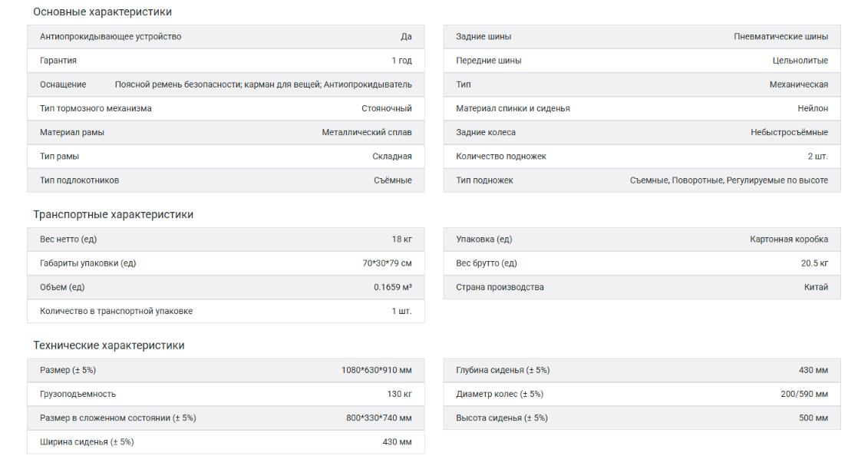Click the "Грузоподъемность" row label
This screenshot has width=868, height=466.
pyautogui.click(x=78, y=395)
